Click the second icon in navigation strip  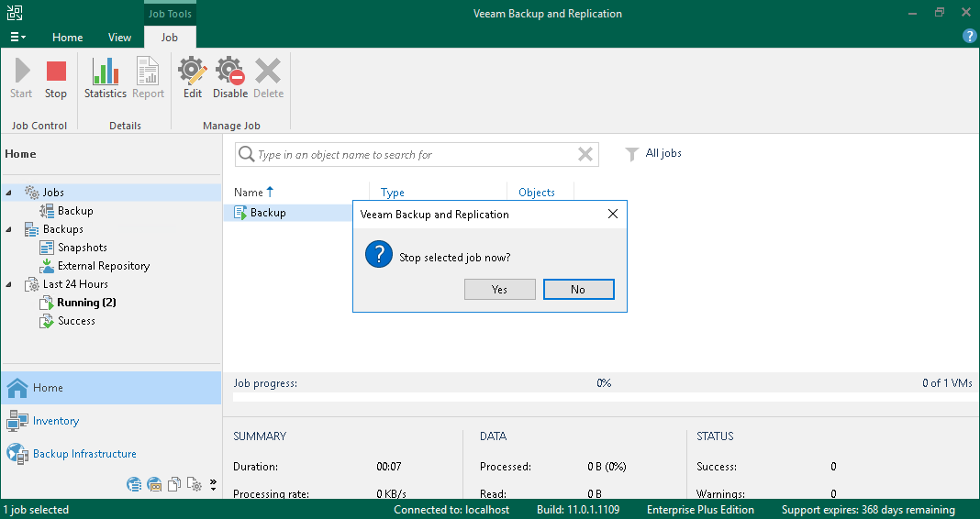[154, 484]
